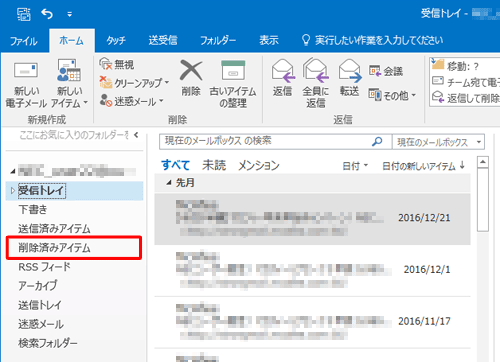
Task: Switch to the 表示 ribbon tab
Action: pos(269,41)
